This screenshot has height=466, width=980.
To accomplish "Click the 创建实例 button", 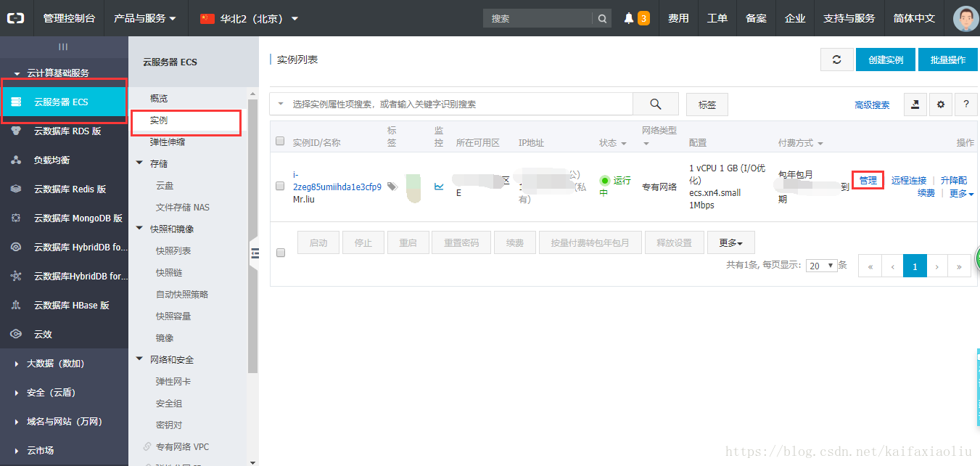I will [886, 60].
